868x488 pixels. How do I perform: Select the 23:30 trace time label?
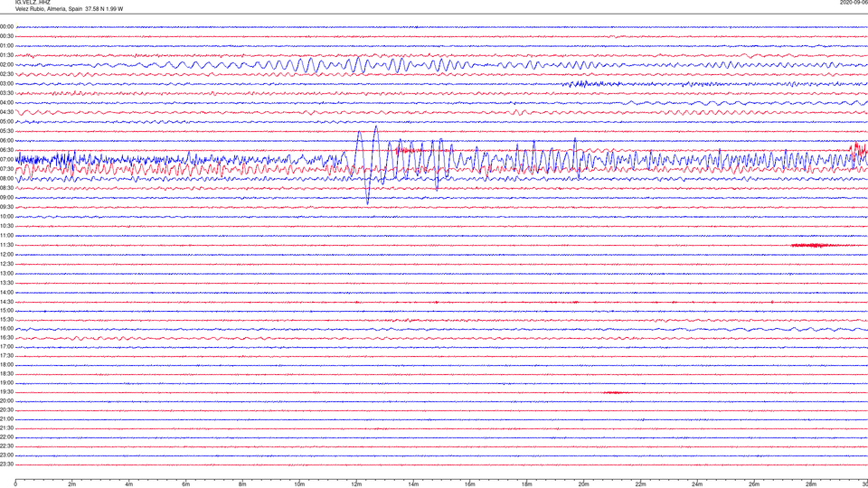pos(7,465)
